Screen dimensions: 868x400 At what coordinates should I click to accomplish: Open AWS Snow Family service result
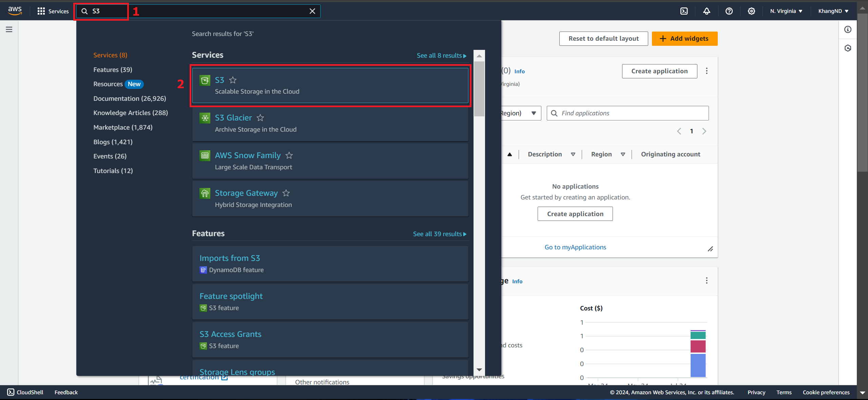click(x=330, y=161)
